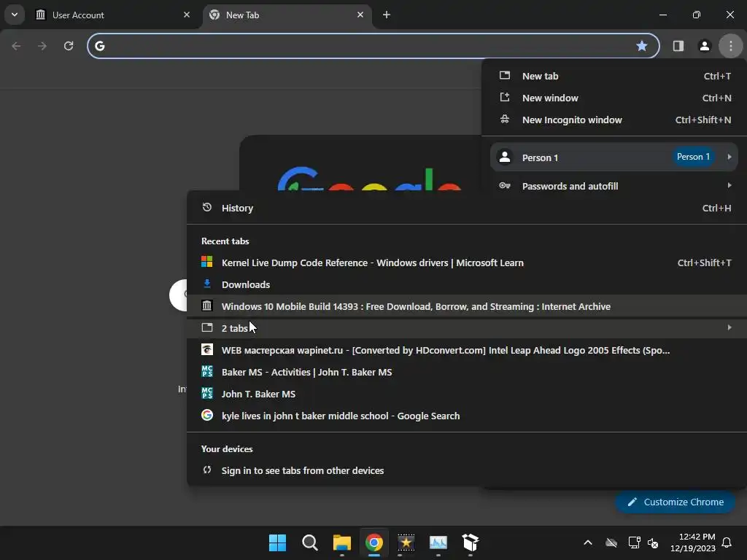The image size is (747, 560).
Task: Click the Google G icon in address bar
Action: pos(99,46)
